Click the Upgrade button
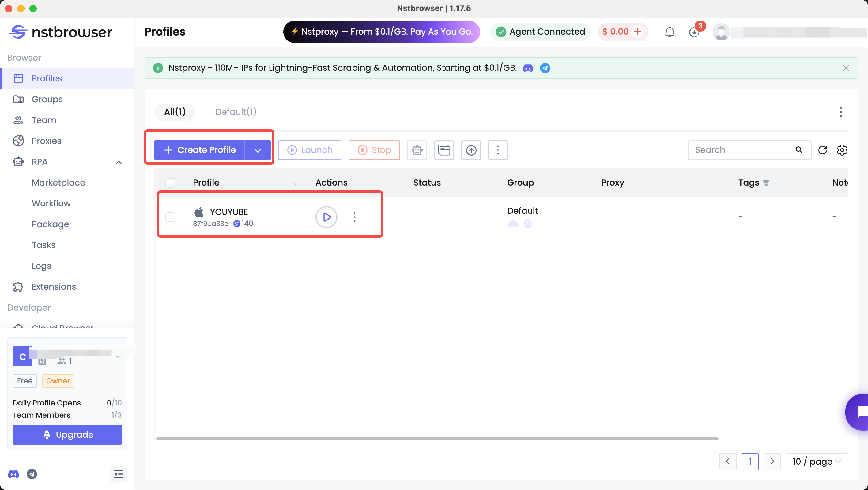Screen dimensions: 868x490 pyautogui.click(x=67, y=435)
